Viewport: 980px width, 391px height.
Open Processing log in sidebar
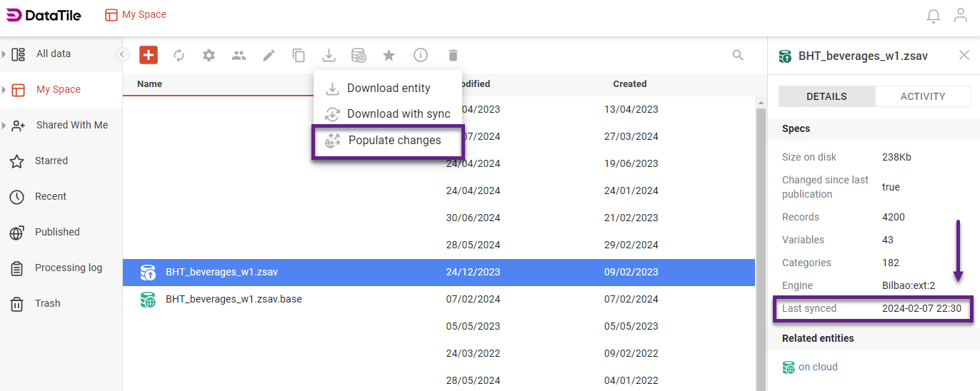[68, 268]
